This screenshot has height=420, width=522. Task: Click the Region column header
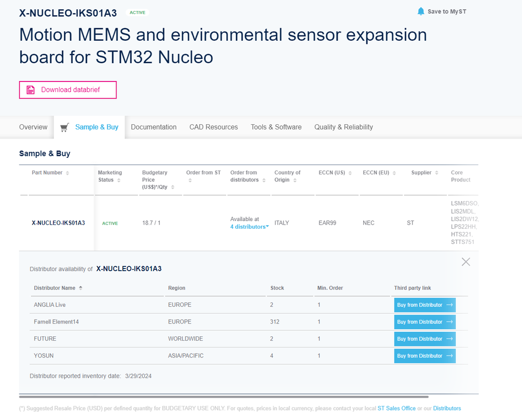click(177, 288)
